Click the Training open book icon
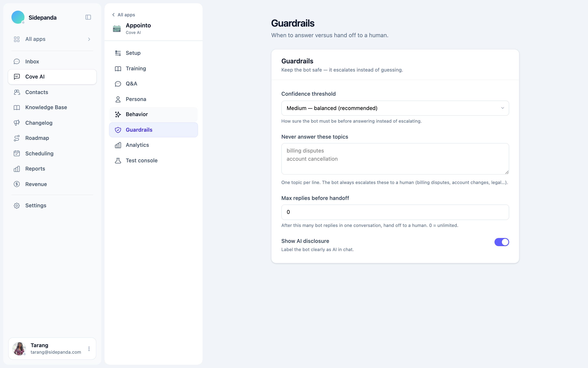 [x=118, y=69]
